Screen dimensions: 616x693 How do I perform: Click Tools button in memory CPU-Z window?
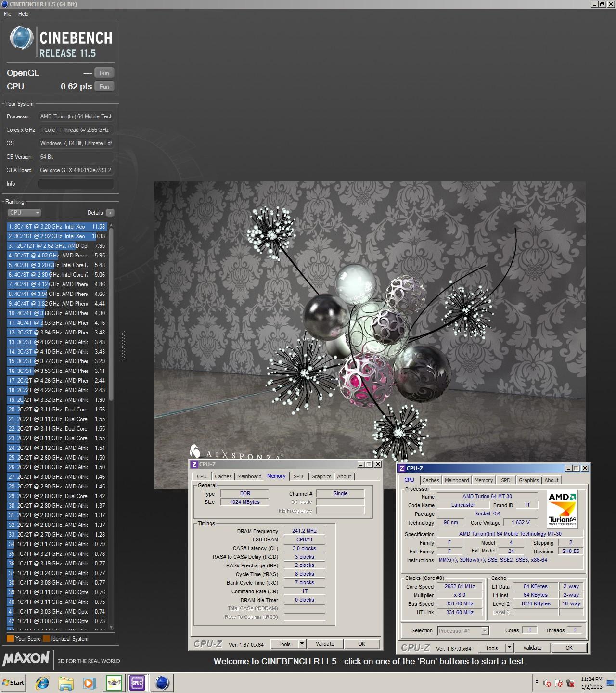click(284, 644)
